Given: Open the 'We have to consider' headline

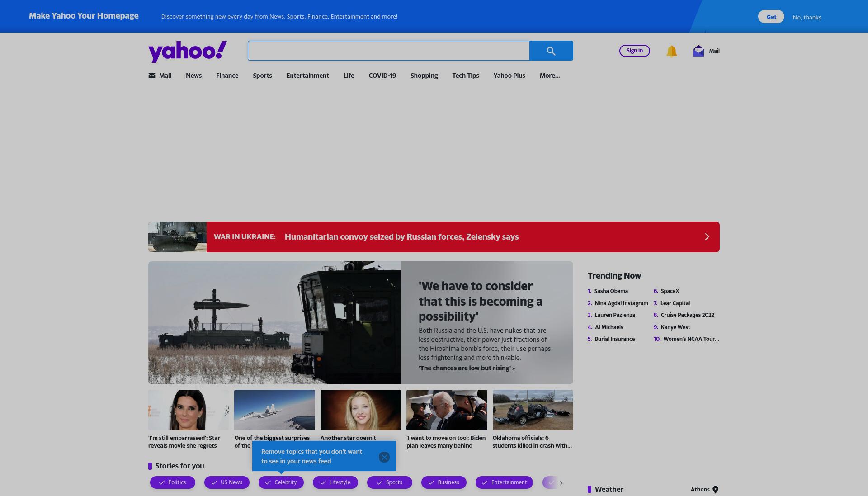Looking at the screenshot, I should [x=481, y=301].
